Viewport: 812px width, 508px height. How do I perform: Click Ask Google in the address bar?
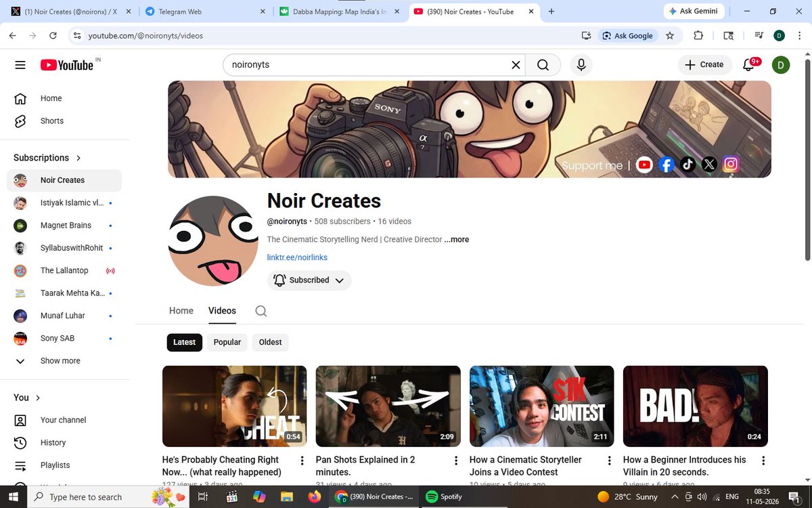click(x=627, y=35)
